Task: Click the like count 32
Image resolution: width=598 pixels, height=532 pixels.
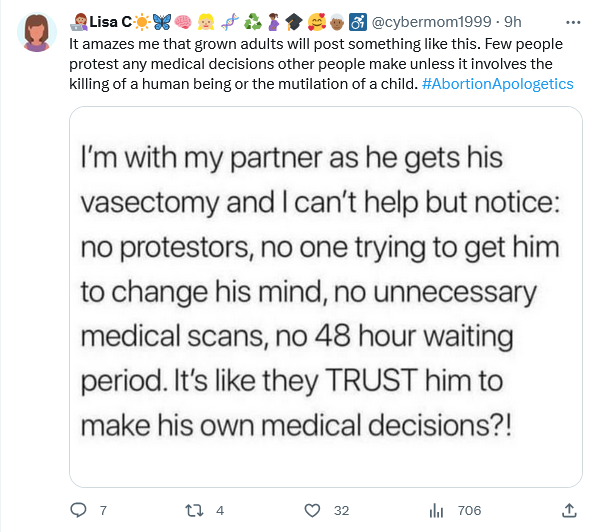Action: pyautogui.click(x=341, y=510)
